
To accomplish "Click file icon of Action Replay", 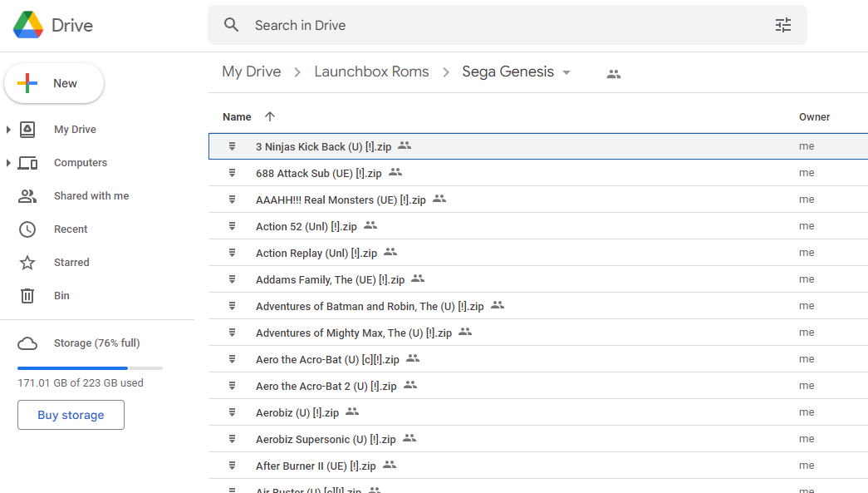I will [x=232, y=253].
